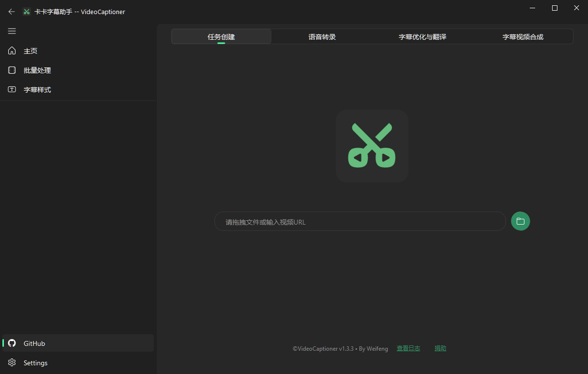Open the 捐助 link

(441, 348)
